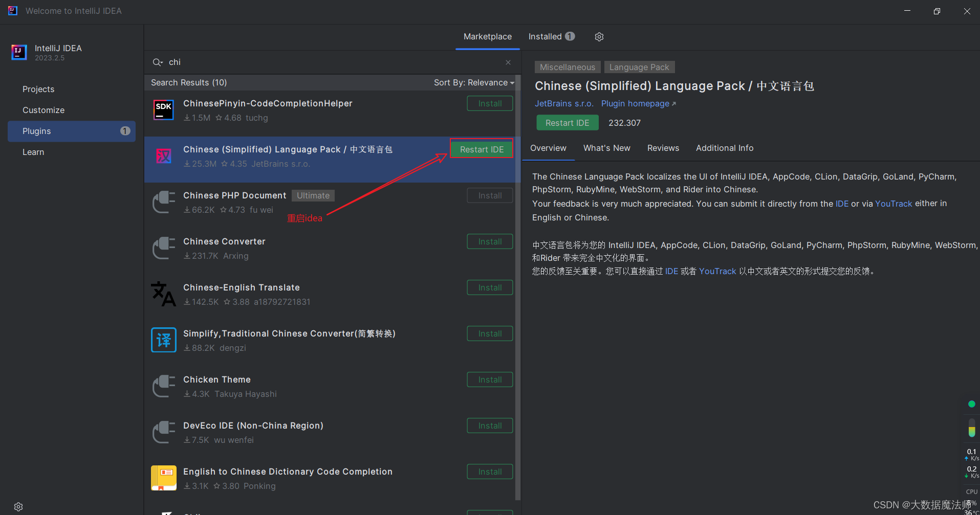Screen dimensions: 980x515
Task: Click the Language Pack category tag
Action: coord(639,67)
